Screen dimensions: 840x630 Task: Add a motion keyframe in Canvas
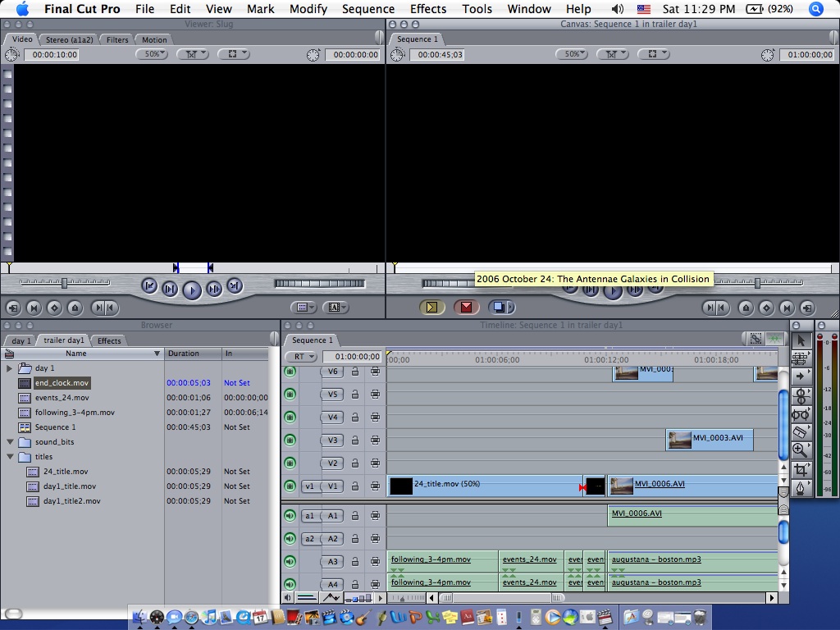[766, 308]
